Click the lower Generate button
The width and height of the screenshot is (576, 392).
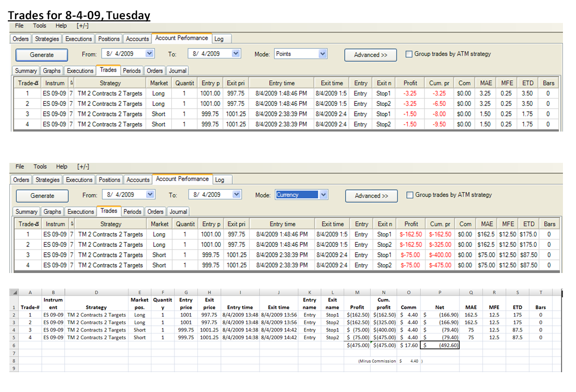pyautogui.click(x=42, y=196)
